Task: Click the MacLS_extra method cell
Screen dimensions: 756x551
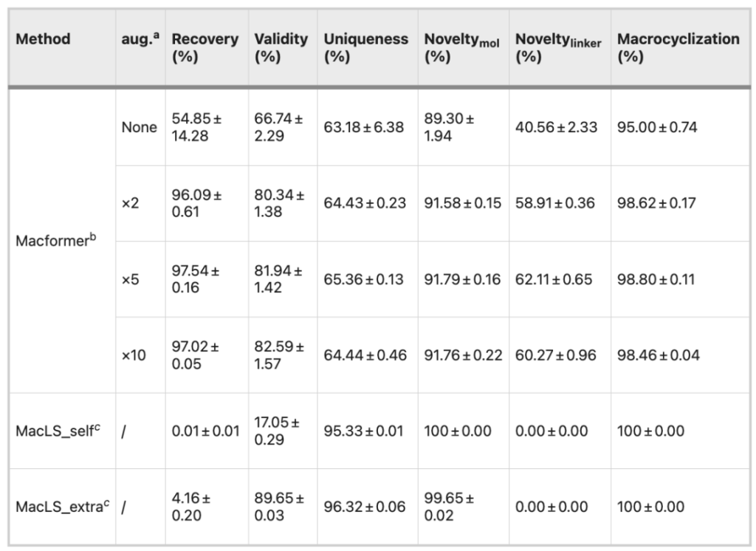Action: (x=62, y=507)
